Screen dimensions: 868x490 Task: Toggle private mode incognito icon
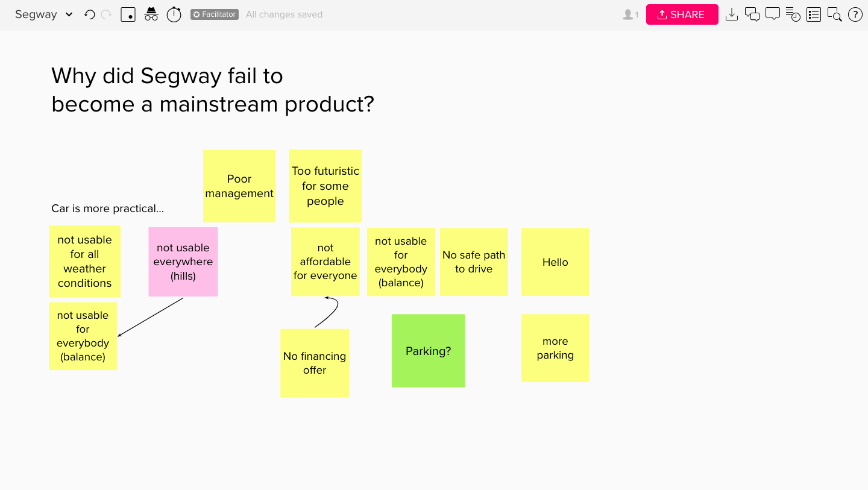tap(151, 14)
